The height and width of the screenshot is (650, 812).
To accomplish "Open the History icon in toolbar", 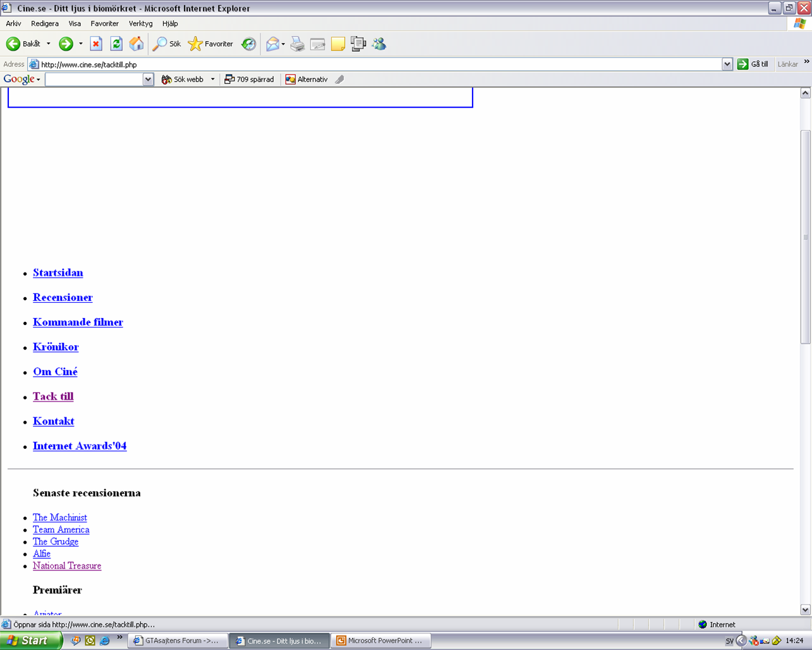I will pyautogui.click(x=249, y=44).
